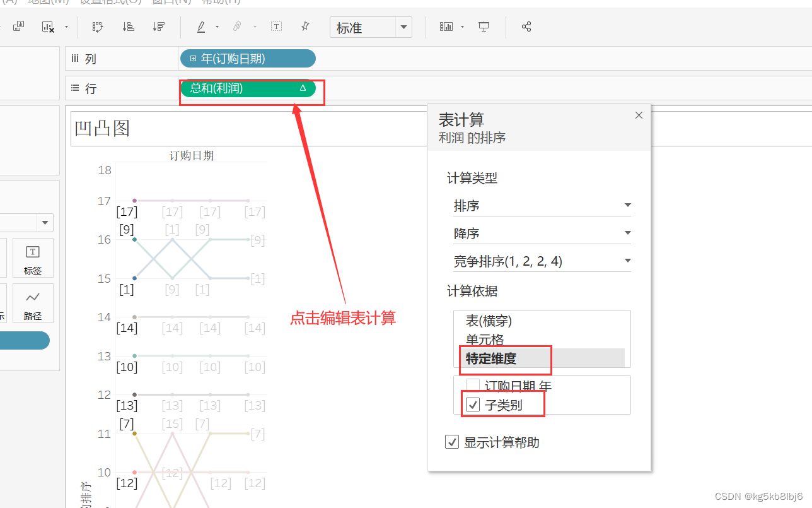Click the show mark labels icon
This screenshot has width=812, height=508.
(276, 27)
